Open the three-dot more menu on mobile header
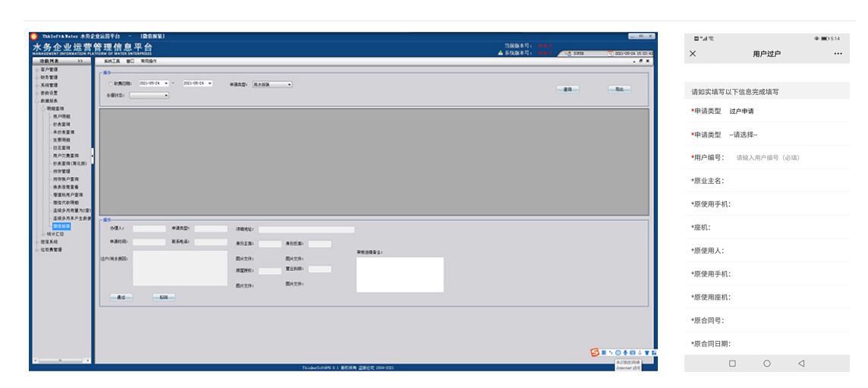Screen dimensions: 868x388 [838, 54]
